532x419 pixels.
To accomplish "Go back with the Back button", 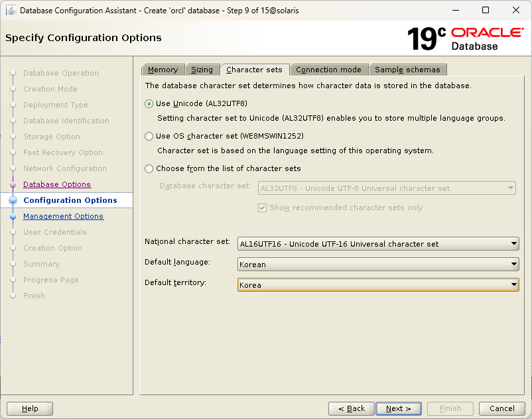I will [352, 408].
